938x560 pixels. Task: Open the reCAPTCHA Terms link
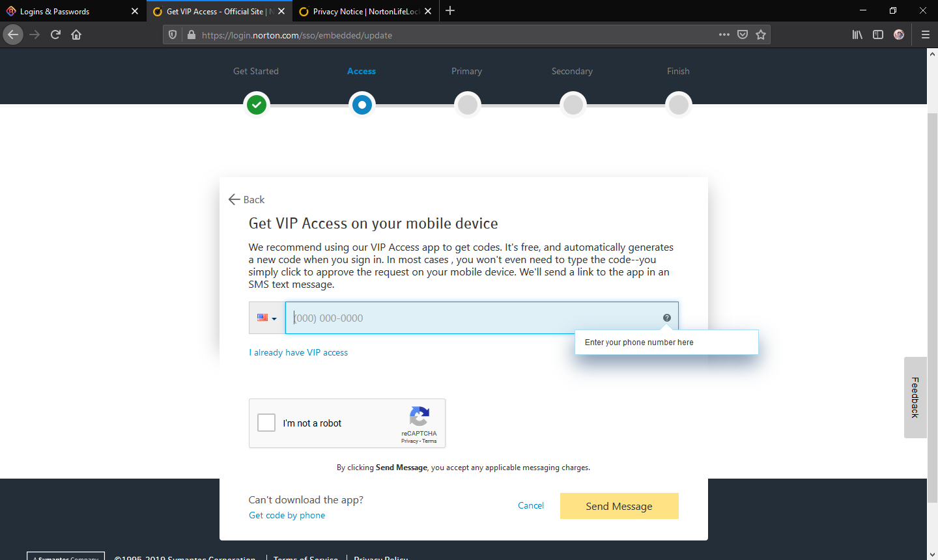[429, 441]
